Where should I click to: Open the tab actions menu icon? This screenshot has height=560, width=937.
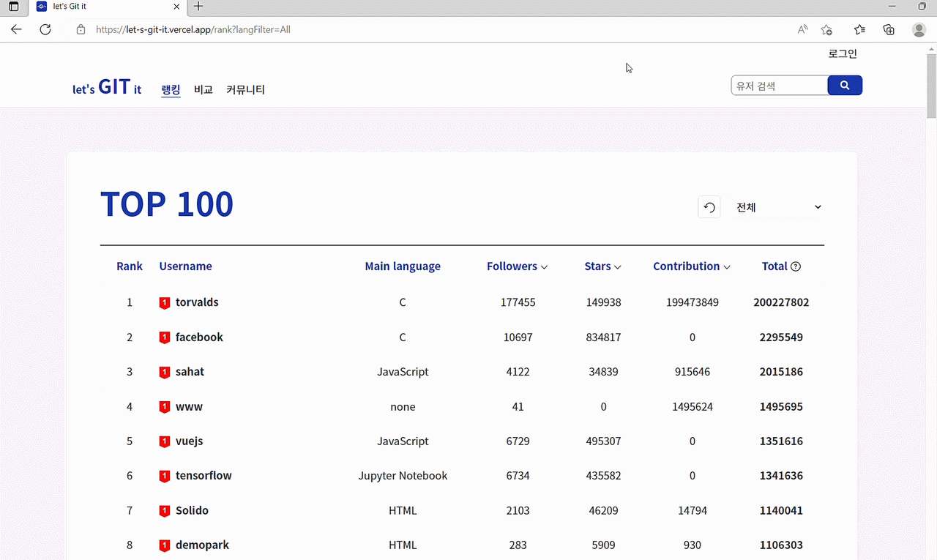(13, 7)
